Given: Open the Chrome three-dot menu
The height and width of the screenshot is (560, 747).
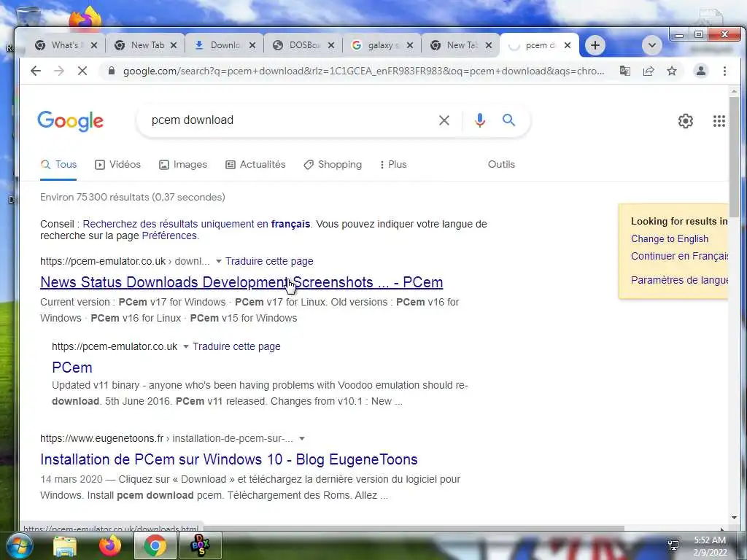Looking at the screenshot, I should 724,71.
